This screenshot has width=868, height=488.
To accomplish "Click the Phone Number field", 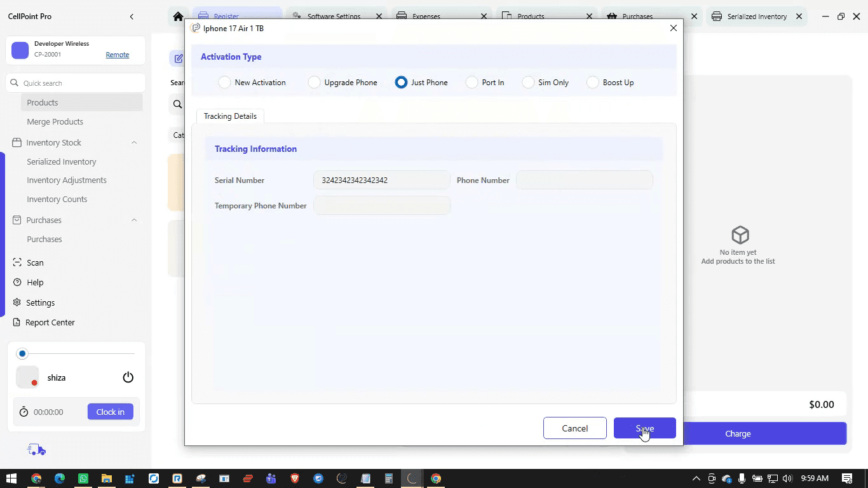I will (x=585, y=180).
